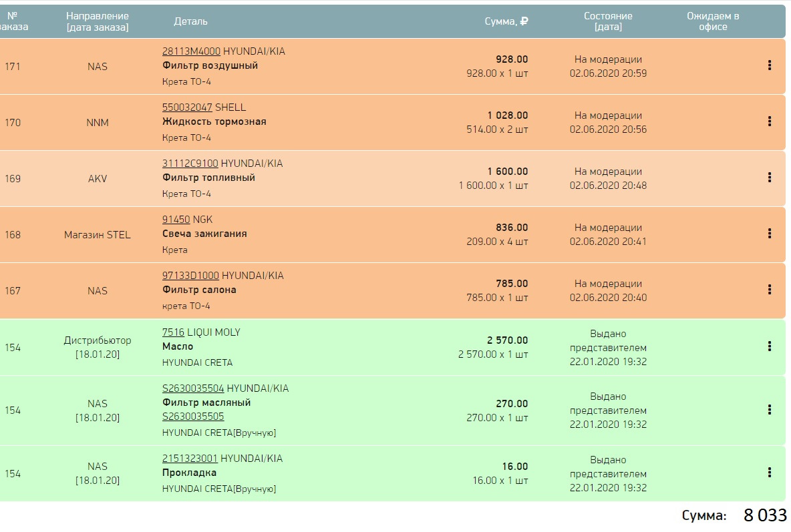Open the three-dot menu for order 169
The width and height of the screenshot is (791, 532).
pos(770,178)
